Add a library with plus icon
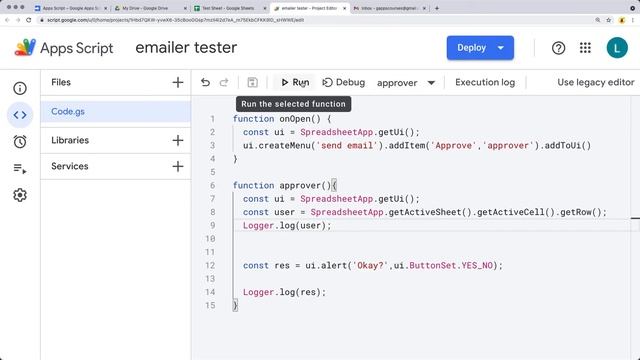Viewport: 640px width, 360px height. (178, 140)
